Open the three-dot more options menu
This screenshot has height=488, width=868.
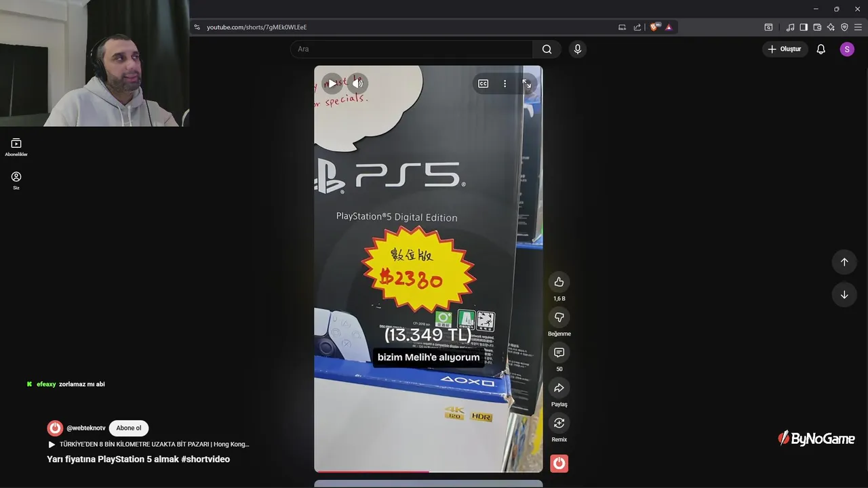[505, 83]
